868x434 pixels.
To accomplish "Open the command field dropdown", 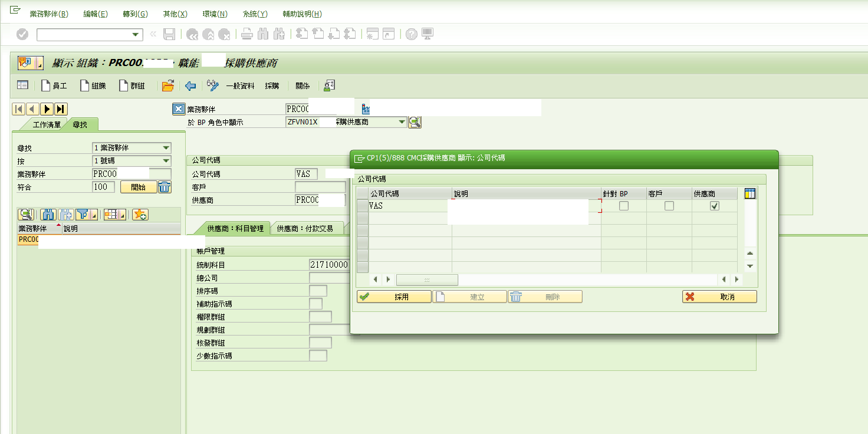I will (137, 35).
